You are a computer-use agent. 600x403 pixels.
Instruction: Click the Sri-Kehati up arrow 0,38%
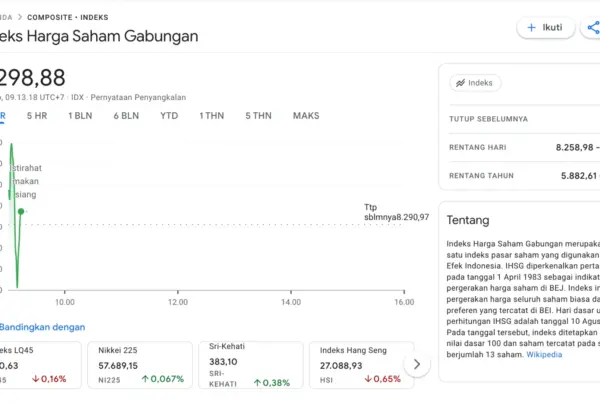272,383
